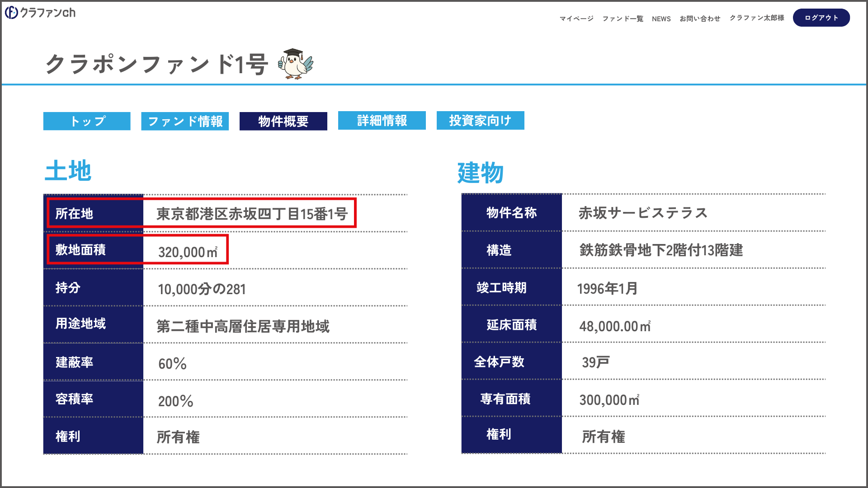Click the クラポンファンド1号 page title
Screen dimensions: 868x488
pos(157,64)
